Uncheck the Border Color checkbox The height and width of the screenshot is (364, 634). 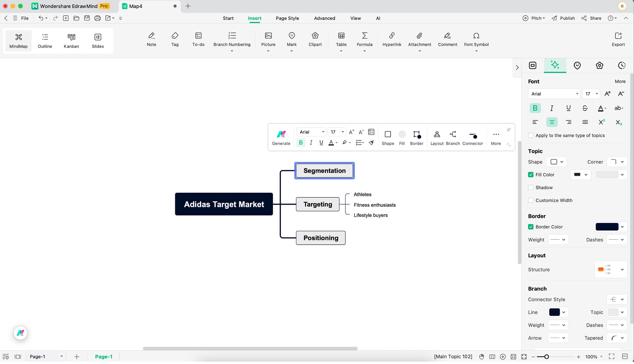[x=531, y=227]
